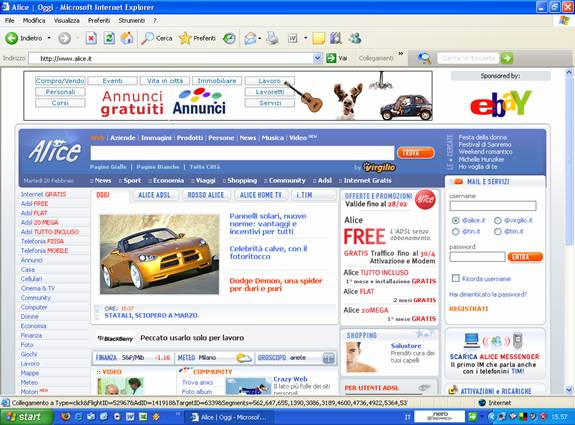Open the Messenger people icon
This screenshot has width=575, height=425.
point(355,38)
